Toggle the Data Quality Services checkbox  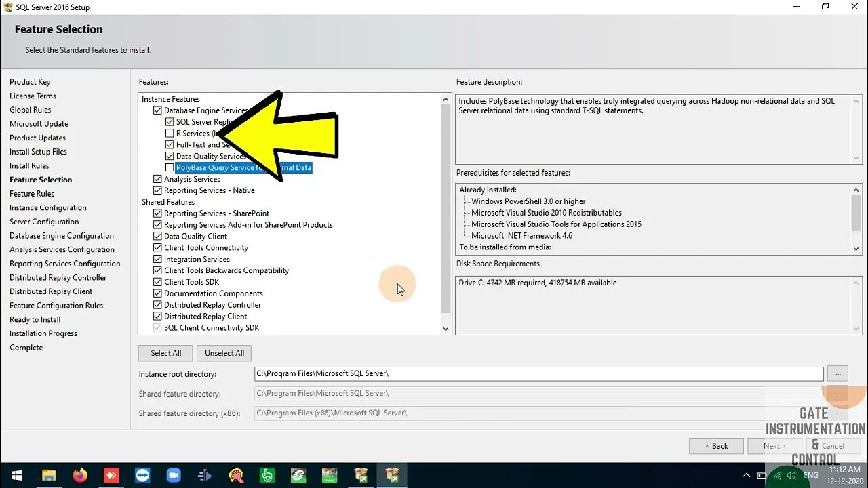click(x=170, y=157)
